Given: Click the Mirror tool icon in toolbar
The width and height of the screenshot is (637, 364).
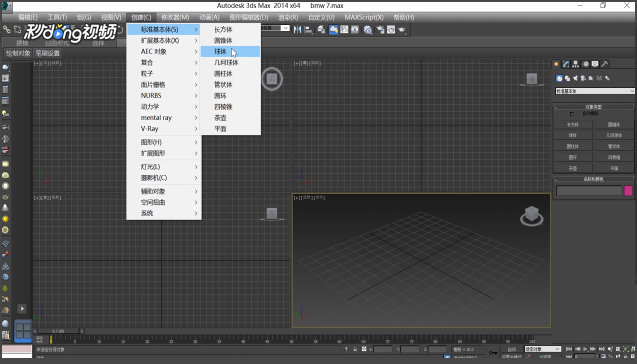Looking at the screenshot, I should (x=297, y=30).
